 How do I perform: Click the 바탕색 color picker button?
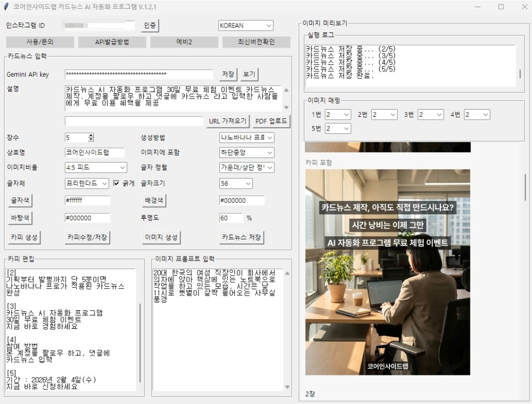coord(20,218)
